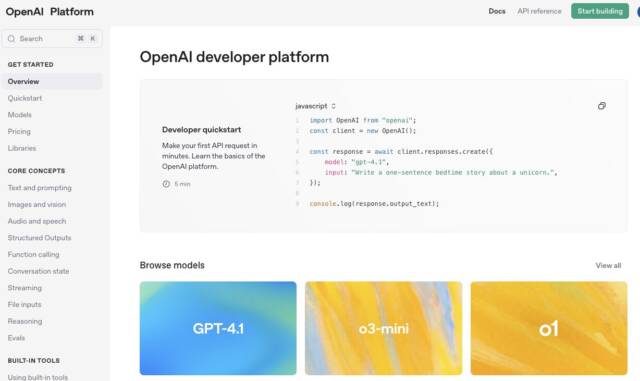Open Function calling sidebar item

click(x=33, y=254)
